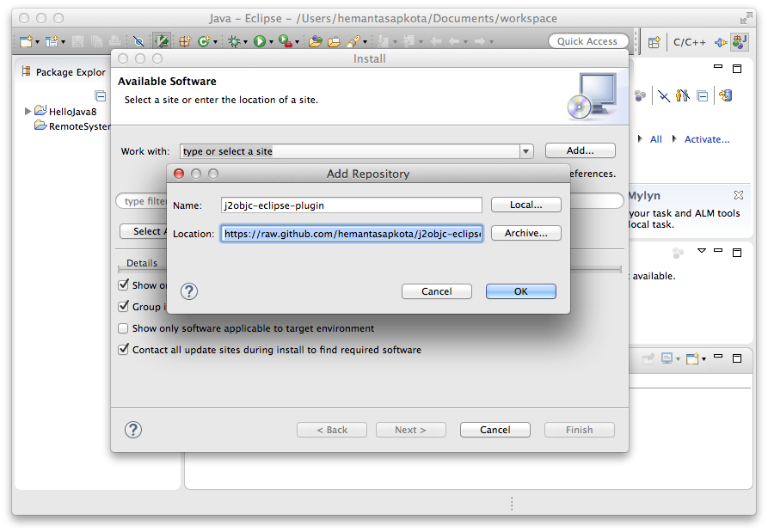Image resolution: width=768 pixels, height=532 pixels.
Task: Click the Archive... button
Action: click(x=526, y=233)
